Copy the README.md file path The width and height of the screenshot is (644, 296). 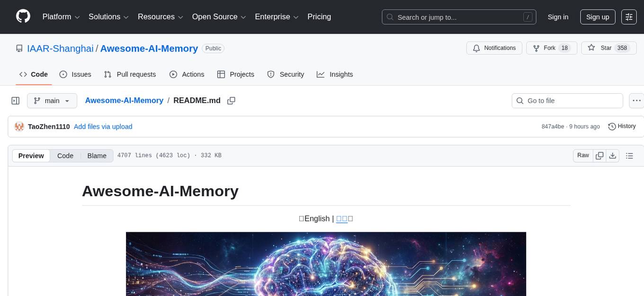point(231,100)
